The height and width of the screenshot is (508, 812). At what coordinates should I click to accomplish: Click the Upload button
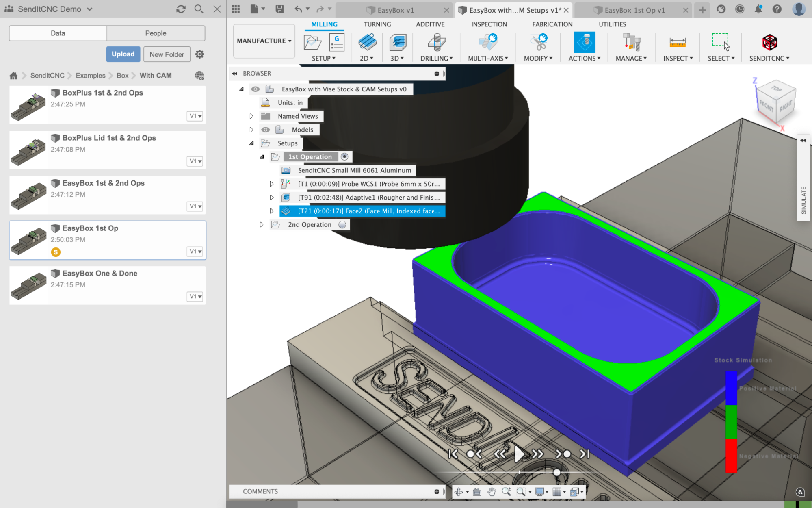[123, 54]
